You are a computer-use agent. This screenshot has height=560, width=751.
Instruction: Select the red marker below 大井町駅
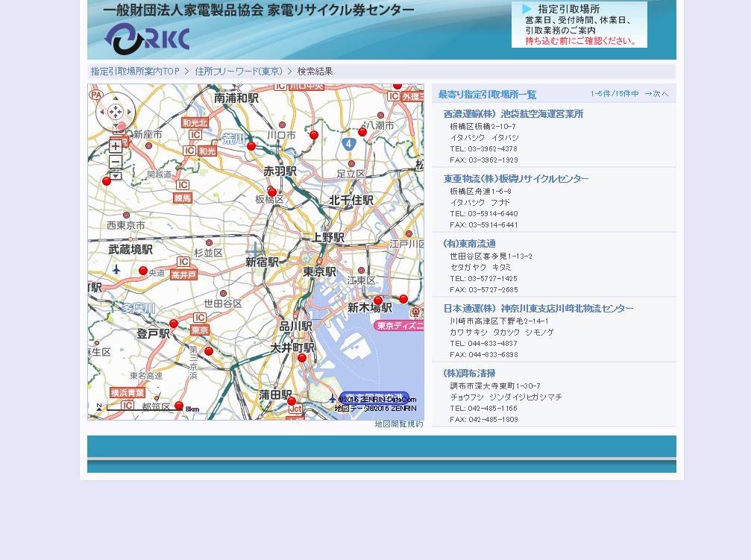302,358
